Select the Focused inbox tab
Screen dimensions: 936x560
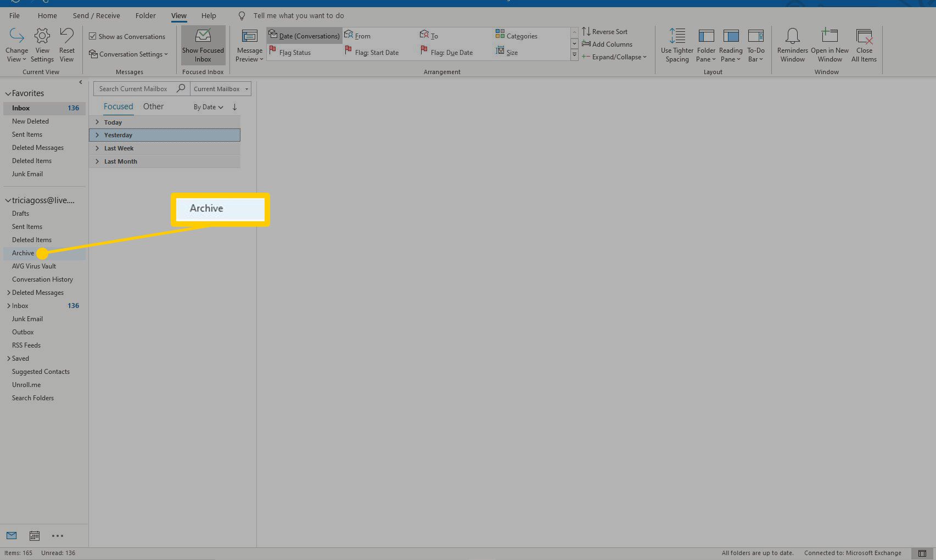tap(119, 107)
